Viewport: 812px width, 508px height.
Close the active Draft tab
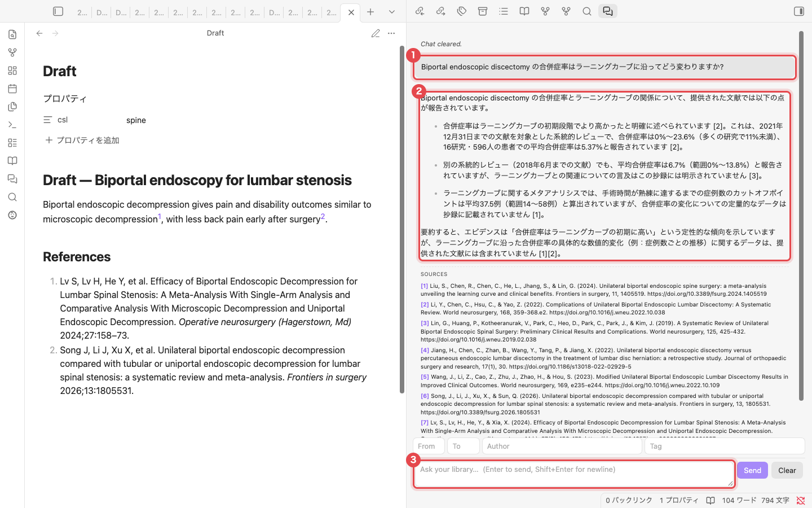pyautogui.click(x=351, y=12)
